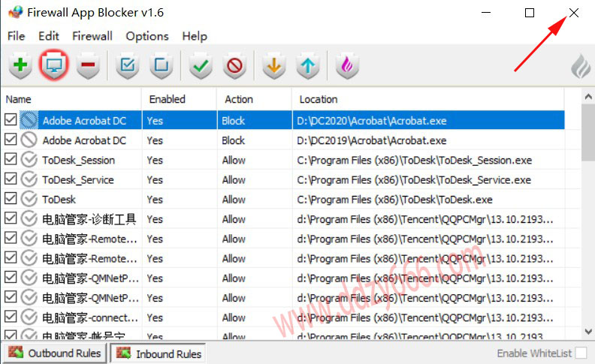The image size is (595, 364).
Task: Click the Add Process monitor icon
Action: tap(54, 65)
